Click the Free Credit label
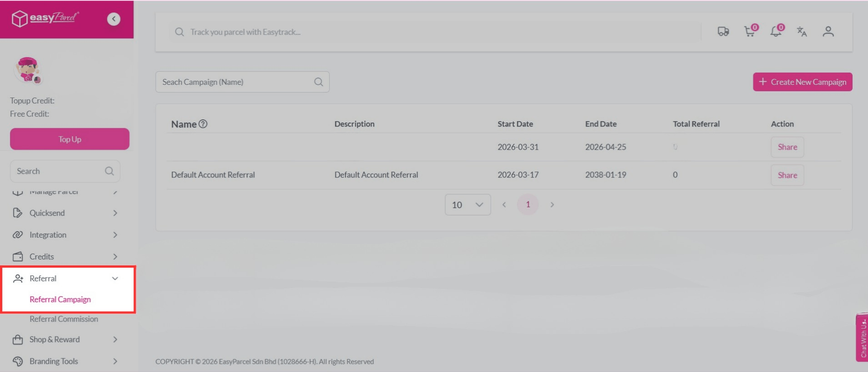This screenshot has width=868, height=372. [x=30, y=114]
